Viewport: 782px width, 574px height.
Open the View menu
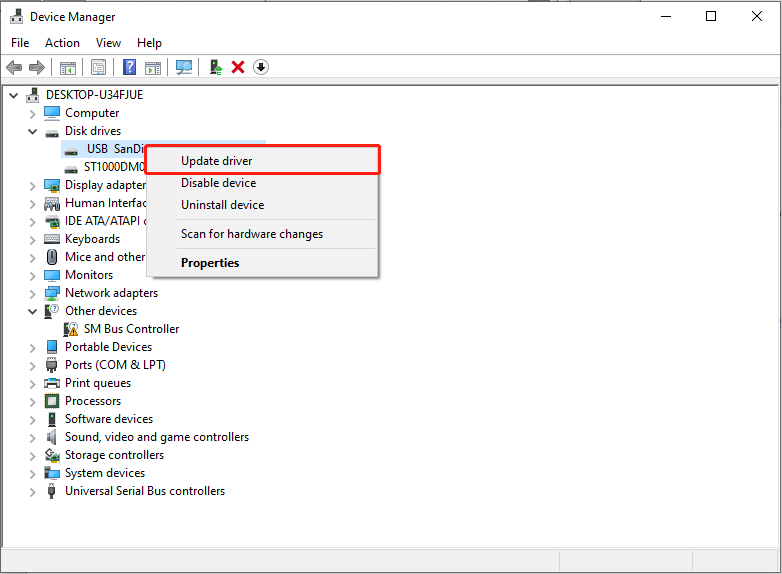coord(108,43)
